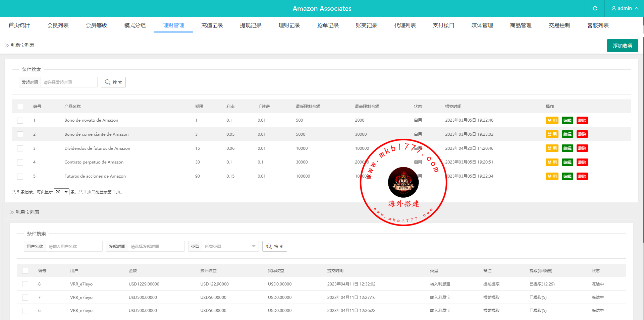Click the 利率 column header
644x320 pixels.
pyautogui.click(x=230, y=107)
